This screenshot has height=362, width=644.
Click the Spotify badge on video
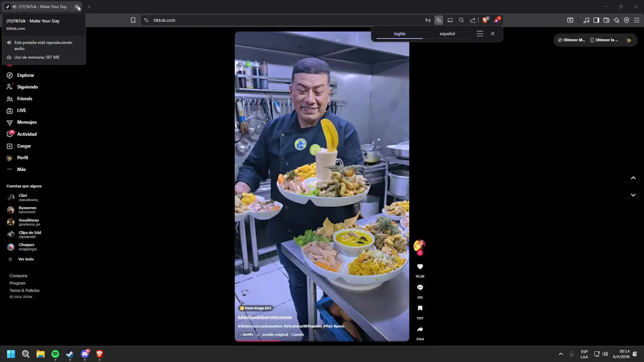click(246, 334)
